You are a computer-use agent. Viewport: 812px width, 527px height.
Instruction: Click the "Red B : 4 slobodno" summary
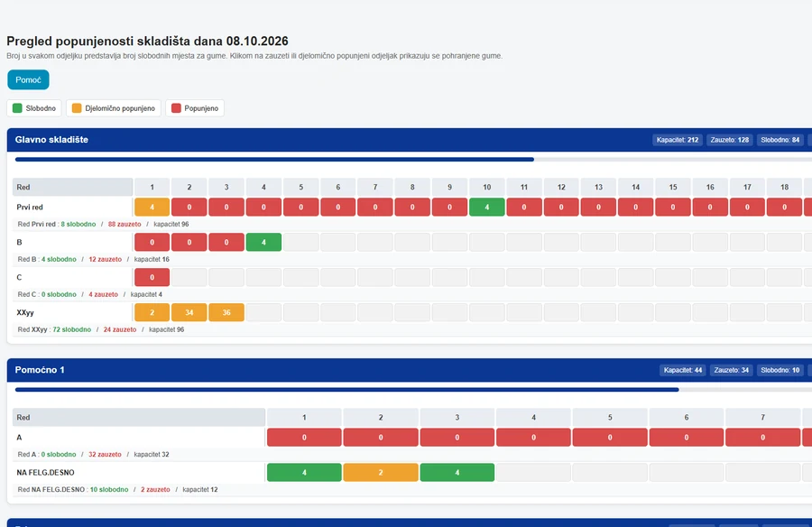point(47,259)
